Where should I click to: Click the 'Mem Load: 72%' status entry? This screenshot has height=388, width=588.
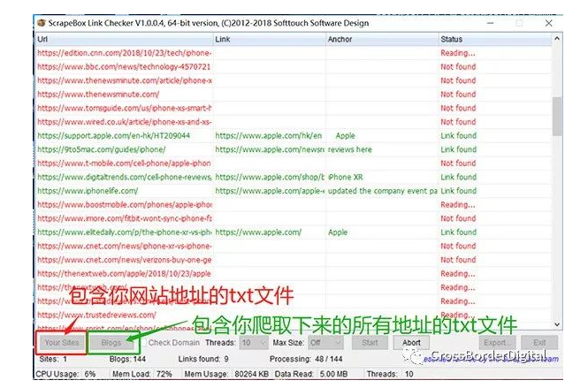(142, 374)
